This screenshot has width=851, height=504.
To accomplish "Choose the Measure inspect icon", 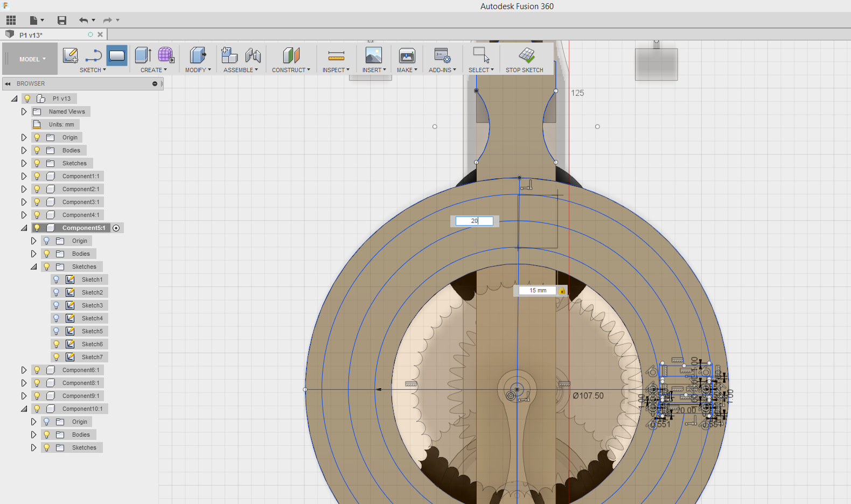I will coord(336,55).
